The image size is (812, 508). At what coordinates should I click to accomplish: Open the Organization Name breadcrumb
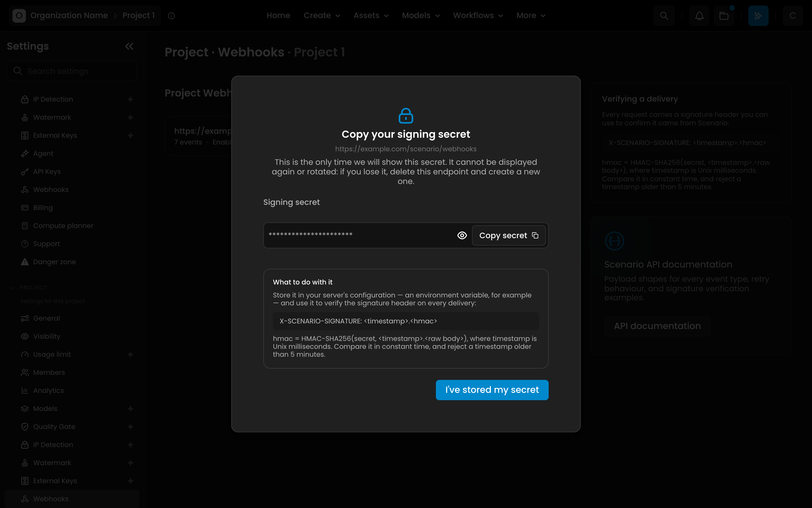click(69, 16)
